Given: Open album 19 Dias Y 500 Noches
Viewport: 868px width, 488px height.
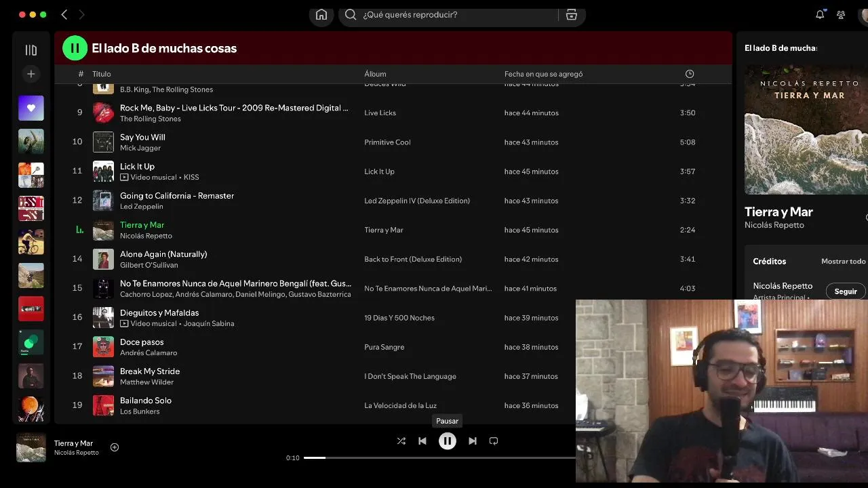Looking at the screenshot, I should tap(399, 318).
